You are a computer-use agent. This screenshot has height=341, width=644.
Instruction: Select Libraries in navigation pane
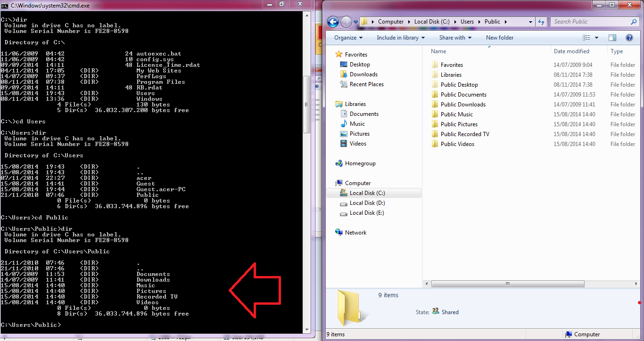[x=355, y=104]
